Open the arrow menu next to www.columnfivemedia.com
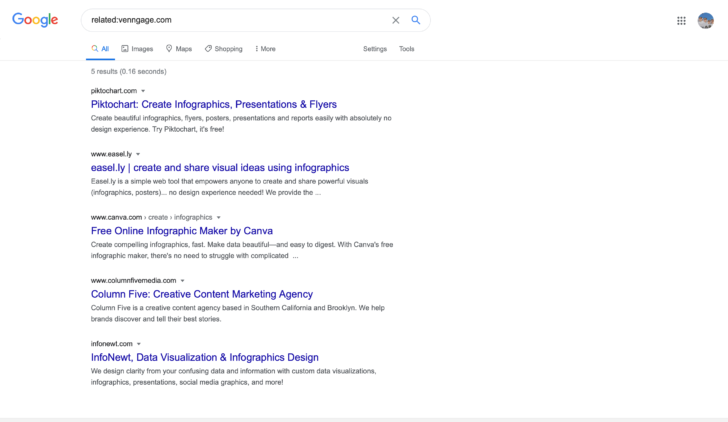728x422 pixels. pos(182,281)
